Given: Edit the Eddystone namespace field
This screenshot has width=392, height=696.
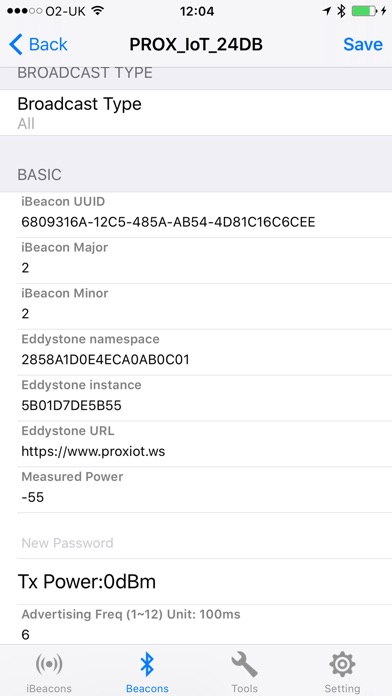Looking at the screenshot, I should [205, 352].
